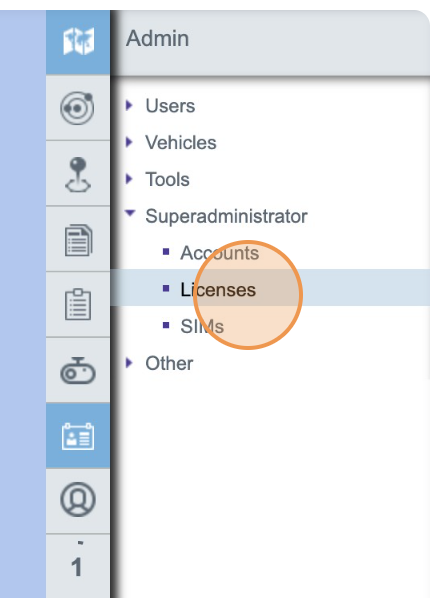Select the map pin location icon

point(78,174)
